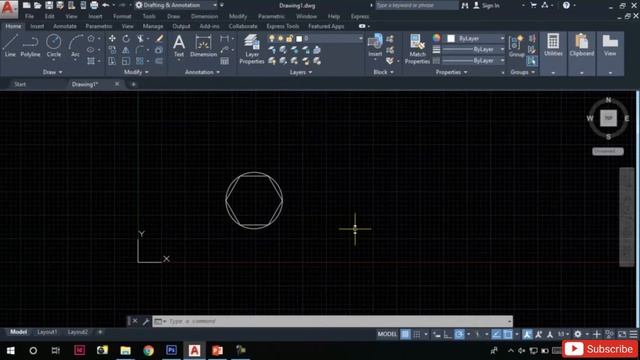Open Layout1 tab
Screen dimensions: 640x360
pyautogui.click(x=47, y=332)
